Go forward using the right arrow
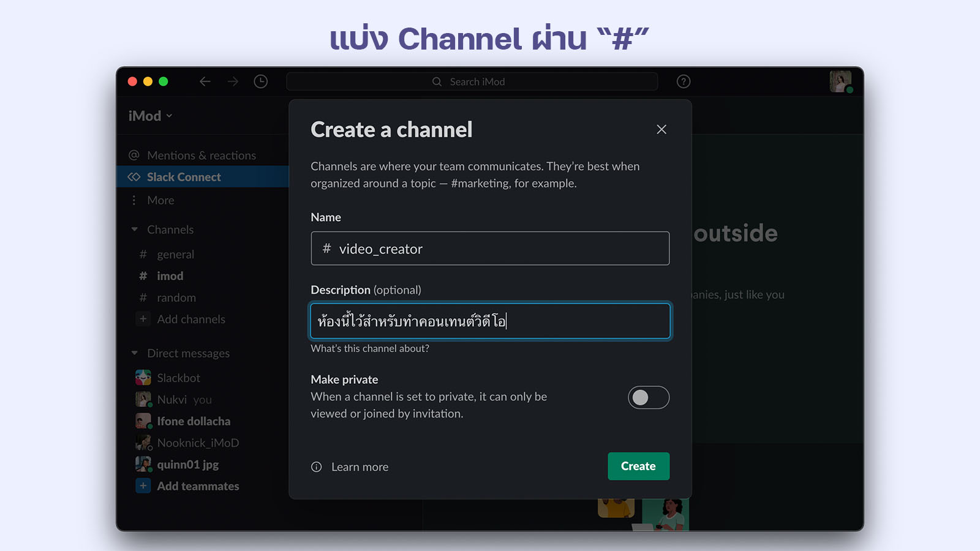 233,81
